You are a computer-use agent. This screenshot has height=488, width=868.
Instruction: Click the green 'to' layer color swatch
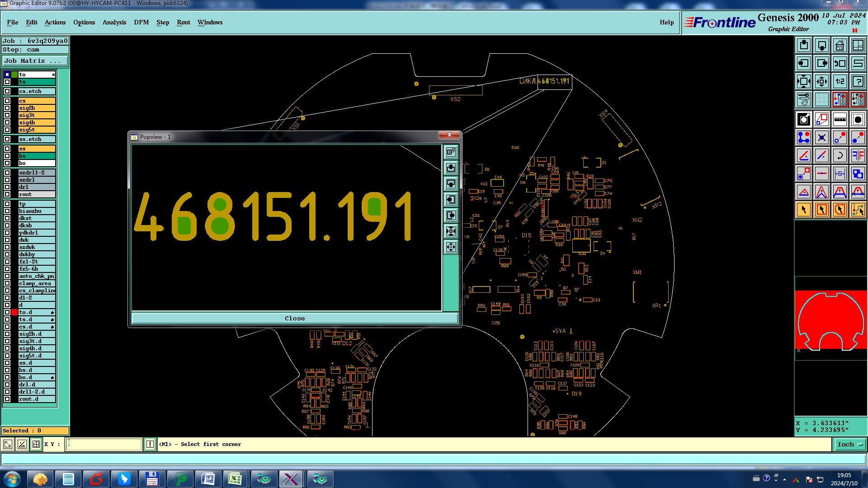click(14, 75)
